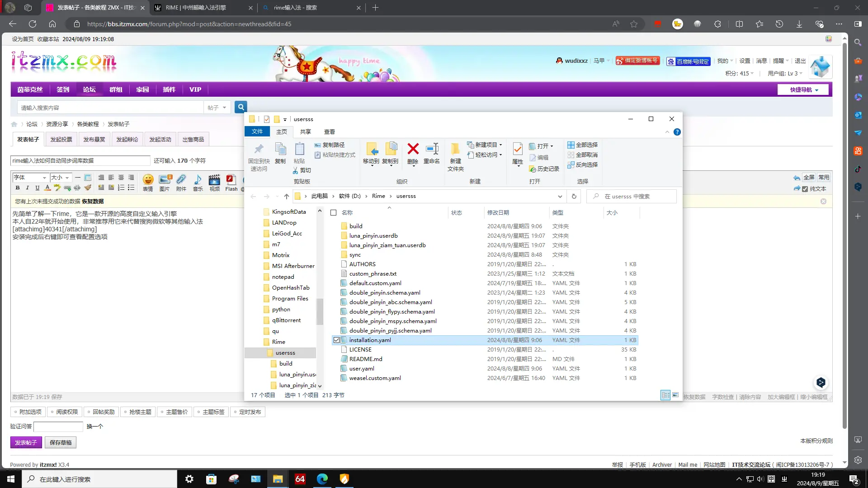
Task: Refresh the Explorer address bar location
Action: pyautogui.click(x=574, y=196)
